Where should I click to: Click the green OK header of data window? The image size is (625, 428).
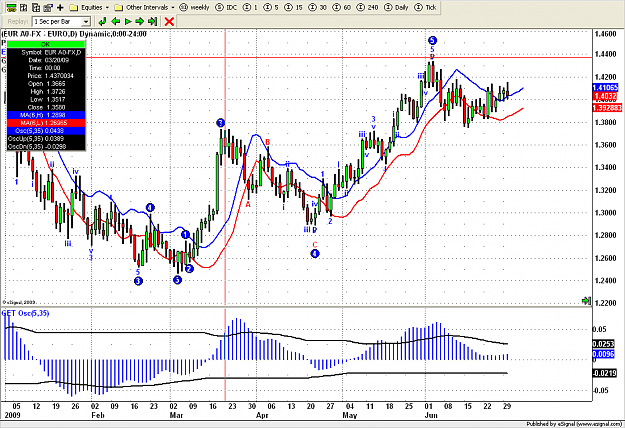coord(46,44)
